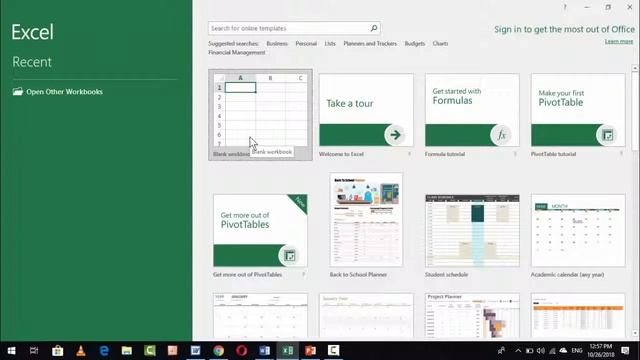
Task: Select the Project Planner template thumbnail
Action: [x=472, y=316]
